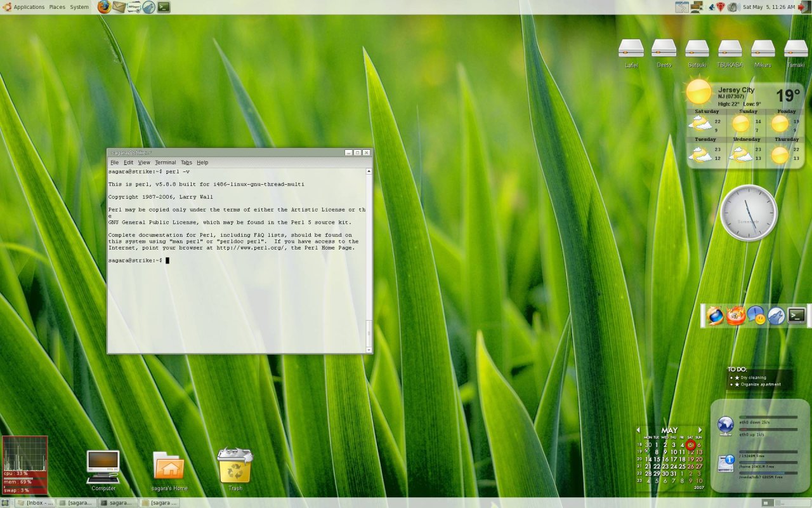
Task: Click the network globe icon in system monitor widget
Action: click(x=726, y=425)
